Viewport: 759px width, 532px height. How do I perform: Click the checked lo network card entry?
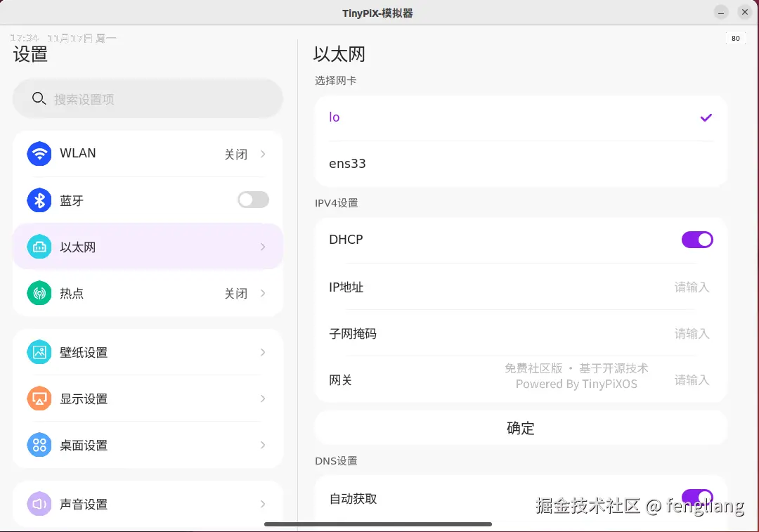tap(520, 117)
